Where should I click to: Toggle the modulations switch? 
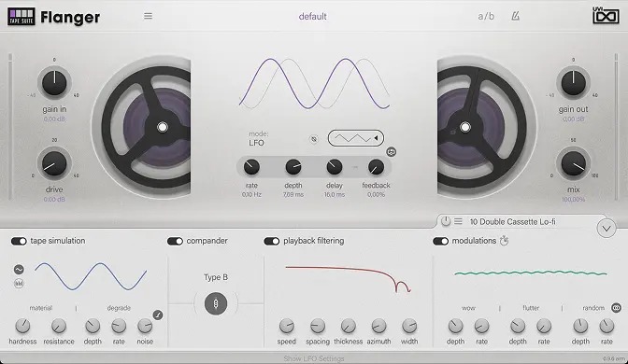click(440, 241)
